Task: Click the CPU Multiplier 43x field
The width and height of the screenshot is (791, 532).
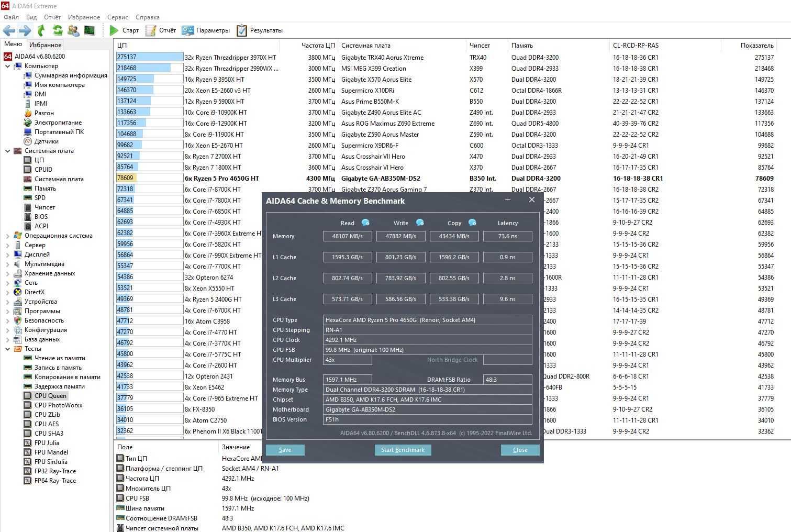Action: pos(348,360)
